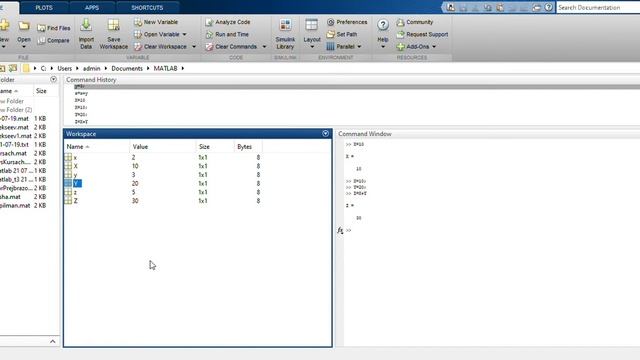Viewport: 640px width, 360px height.
Task: Click the Search Documentation field
Action: [x=598, y=7]
